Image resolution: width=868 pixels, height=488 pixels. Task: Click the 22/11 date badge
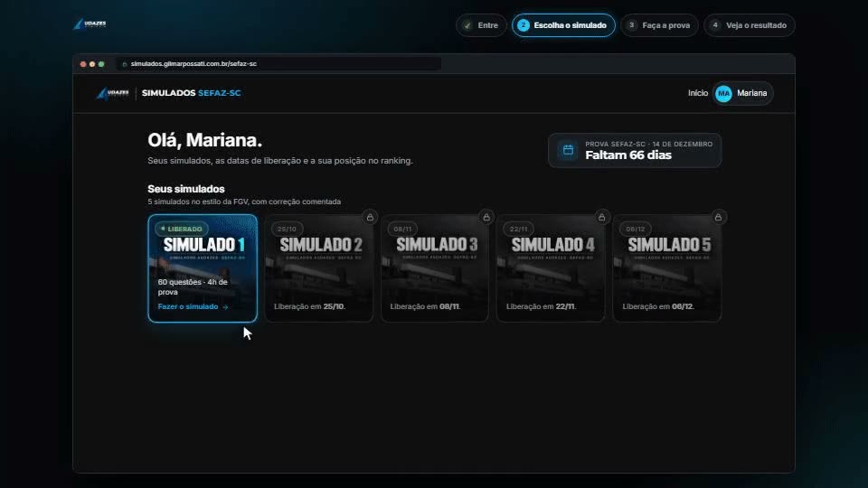pyautogui.click(x=519, y=229)
